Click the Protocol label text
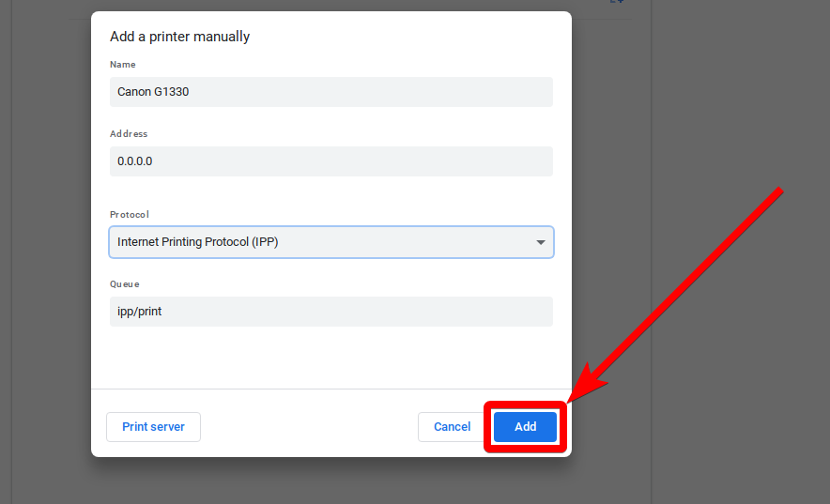The image size is (830, 504). point(130,215)
